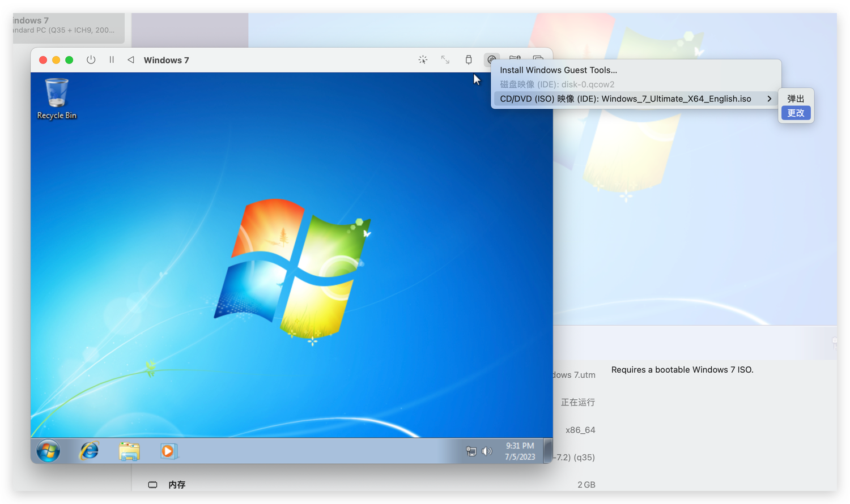Viewport: 850px width, 504px height.
Task: Launch Internet Explorer from the taskbar
Action: 89,451
